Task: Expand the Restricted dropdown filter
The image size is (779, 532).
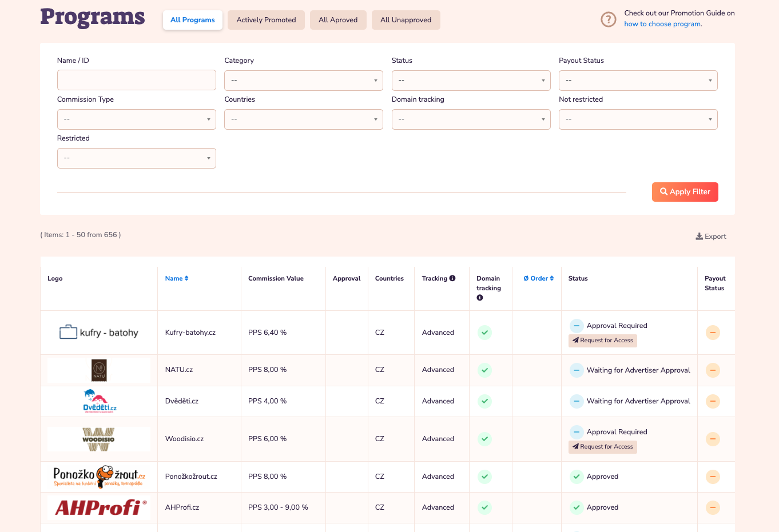Action: (136, 158)
